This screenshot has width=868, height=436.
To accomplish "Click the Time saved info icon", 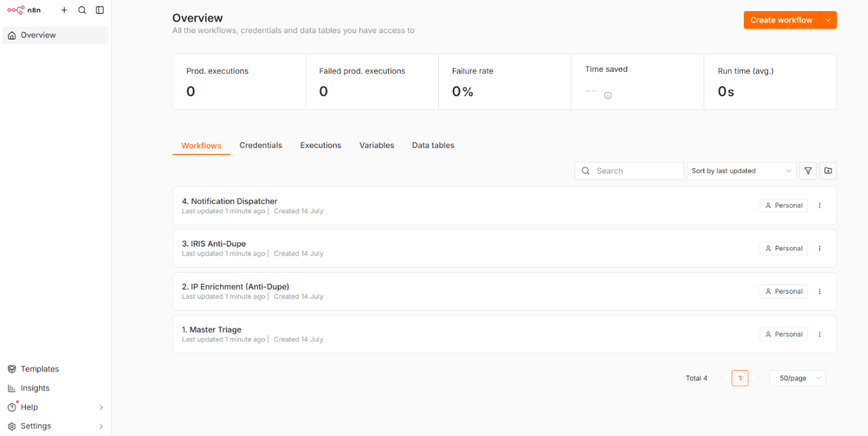I will point(608,95).
